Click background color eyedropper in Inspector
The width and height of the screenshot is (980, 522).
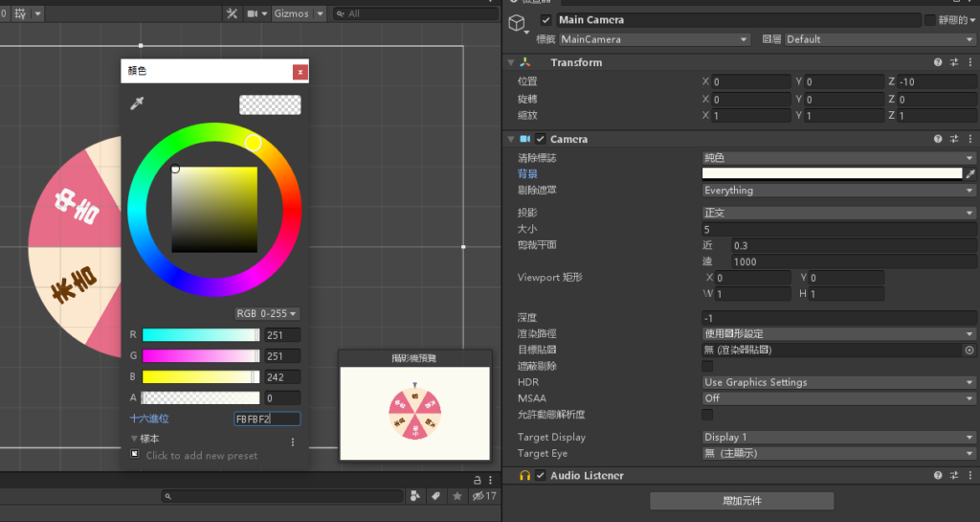coord(970,174)
